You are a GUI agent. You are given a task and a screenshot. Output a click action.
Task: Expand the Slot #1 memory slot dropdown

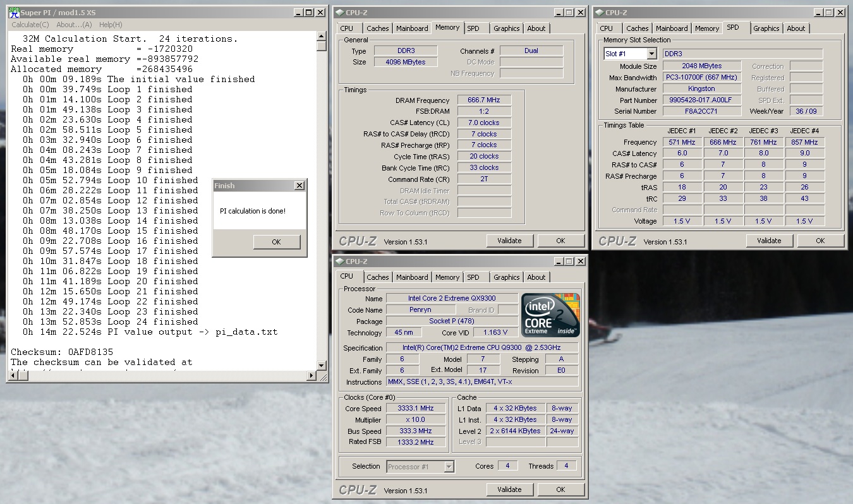click(652, 54)
